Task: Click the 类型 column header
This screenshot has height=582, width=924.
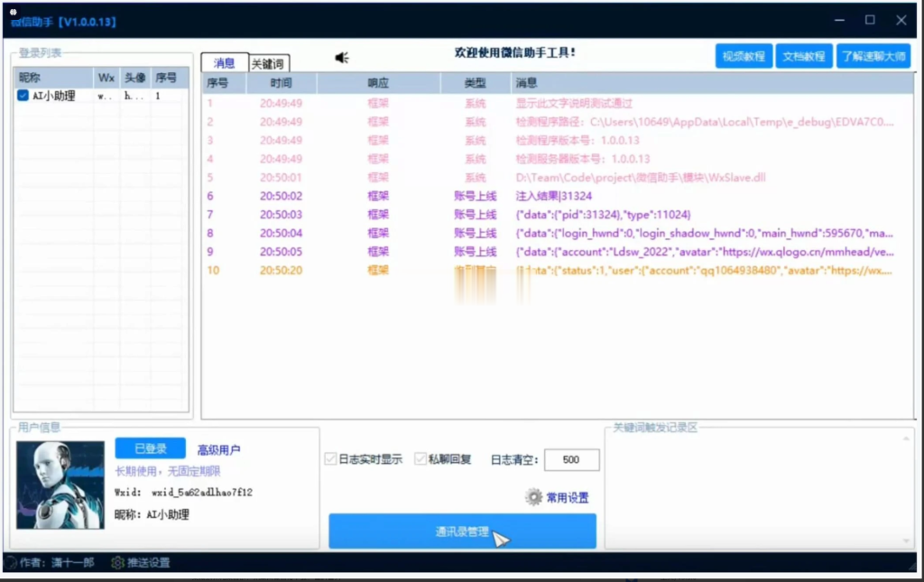Action: [476, 83]
